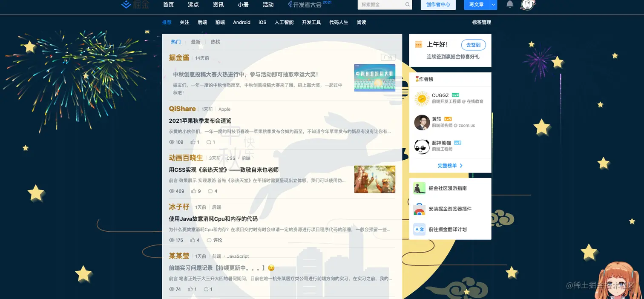Select the 人工智能 category tab
The height and width of the screenshot is (299, 644).
click(x=284, y=22)
